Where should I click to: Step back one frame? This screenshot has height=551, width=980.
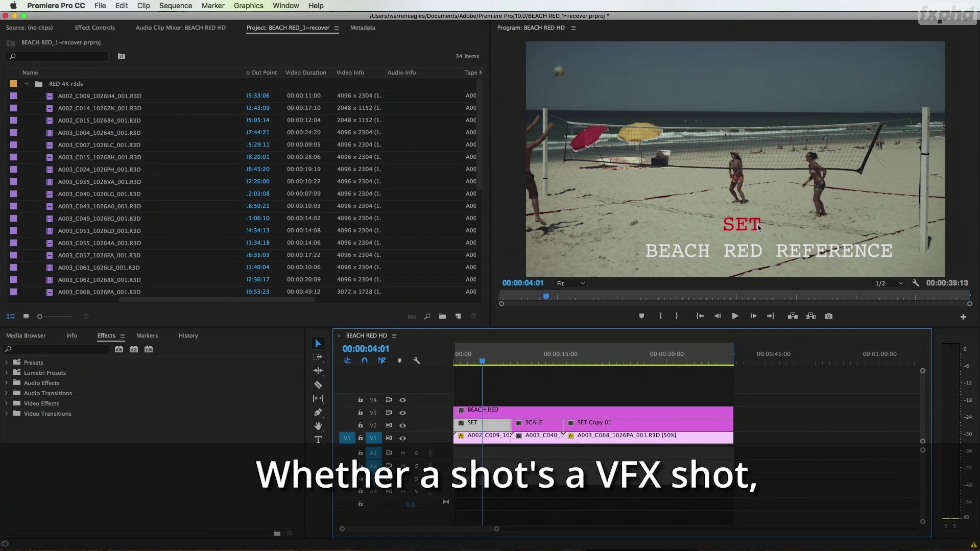[x=718, y=316]
